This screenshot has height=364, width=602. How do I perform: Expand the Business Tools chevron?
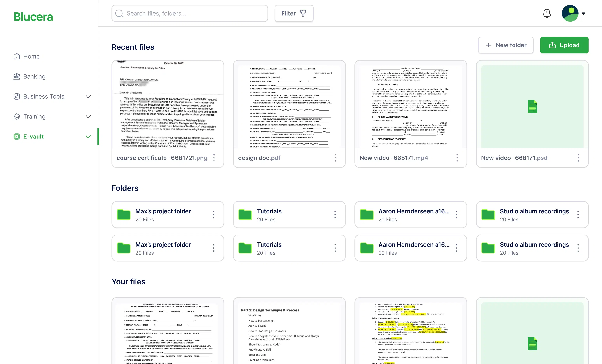pos(88,96)
